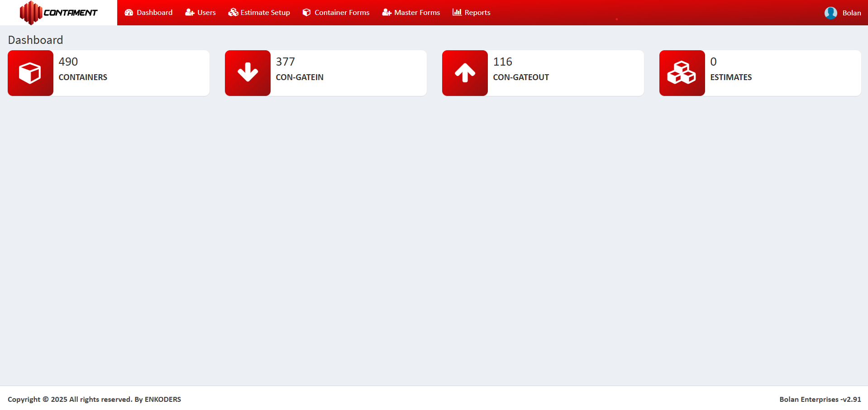Click the up-arrow Con-GateOut icon
Image resolution: width=868 pixels, height=410 pixels.
(465, 73)
